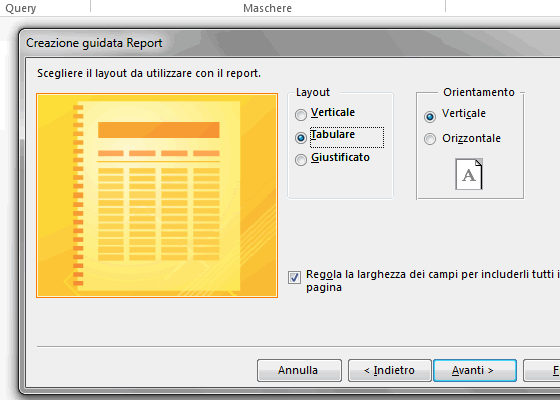Screen dimensions: 560x400
Task: Click the spiral binding in the preview image
Action: (x=78, y=195)
